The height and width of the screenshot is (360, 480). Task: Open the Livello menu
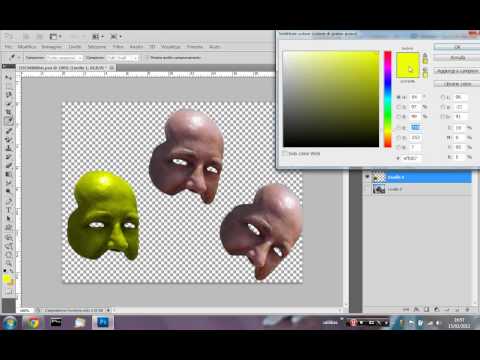point(75,47)
